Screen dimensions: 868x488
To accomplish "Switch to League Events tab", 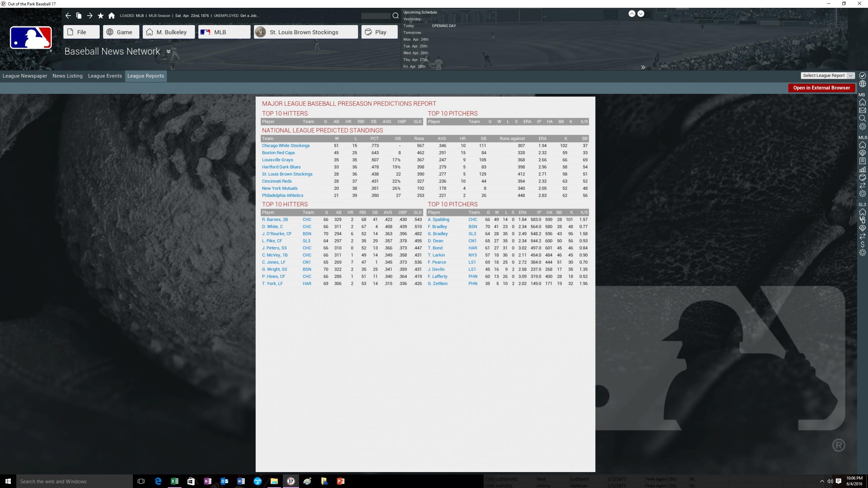I will [105, 76].
